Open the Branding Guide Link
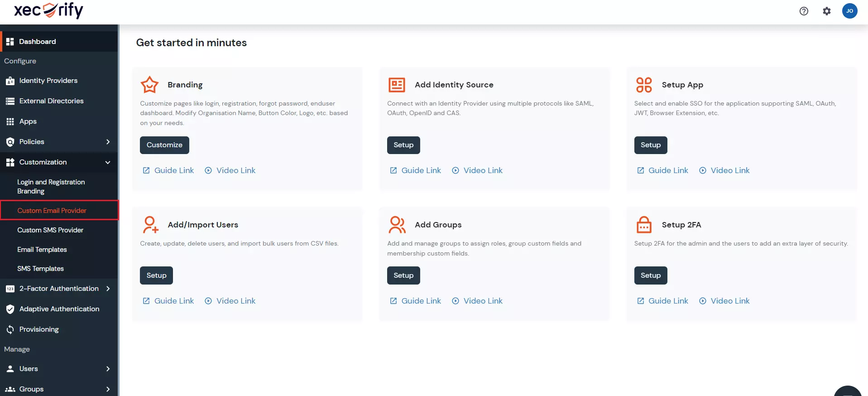Viewport: 868px width, 396px height. (x=168, y=170)
